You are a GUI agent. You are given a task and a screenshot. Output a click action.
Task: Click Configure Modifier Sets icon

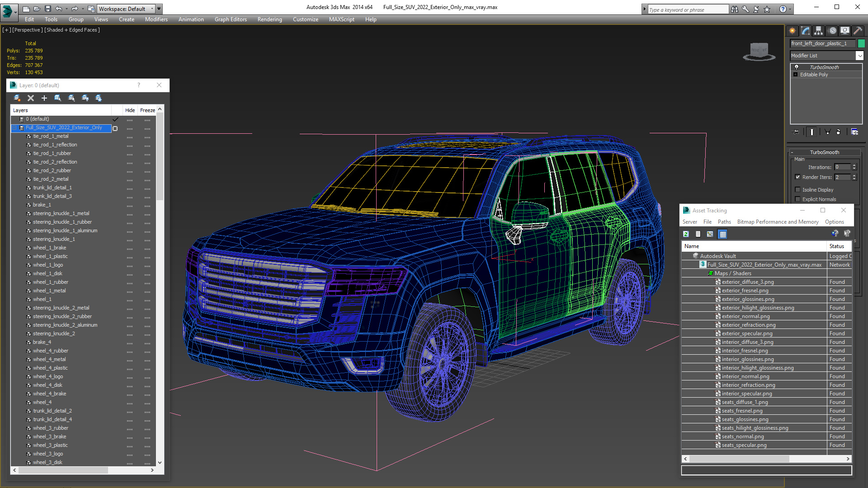854,132
